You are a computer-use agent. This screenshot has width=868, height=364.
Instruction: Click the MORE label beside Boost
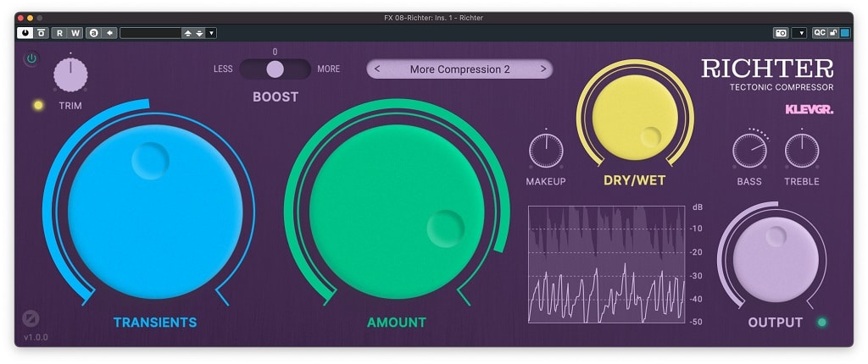point(329,69)
